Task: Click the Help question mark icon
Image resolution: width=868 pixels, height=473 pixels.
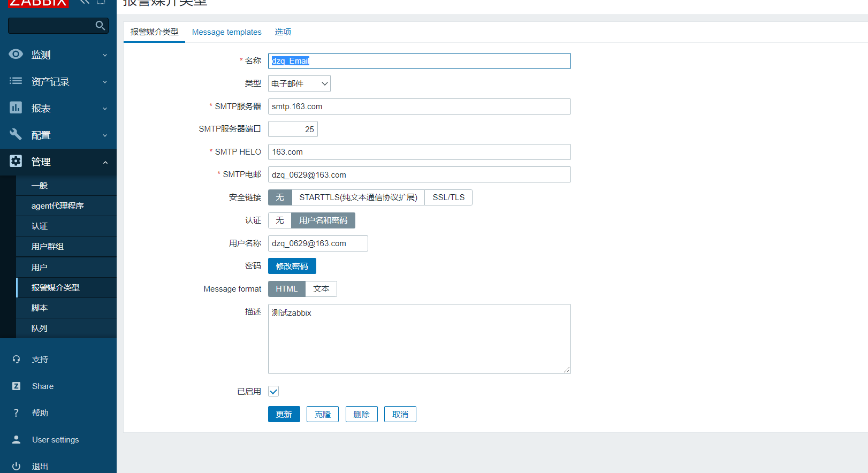Action: point(16,413)
